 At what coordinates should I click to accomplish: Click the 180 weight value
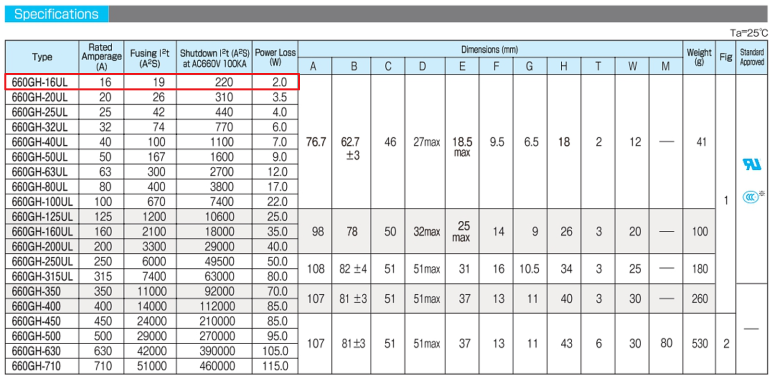coord(700,269)
